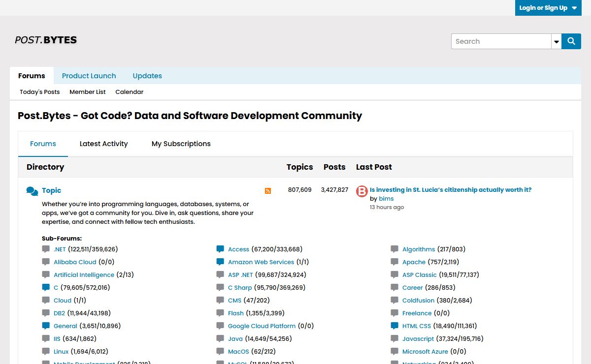Click the Artificial Intelligence sub-forum icon
This screenshot has width=591, height=364.
(46, 275)
